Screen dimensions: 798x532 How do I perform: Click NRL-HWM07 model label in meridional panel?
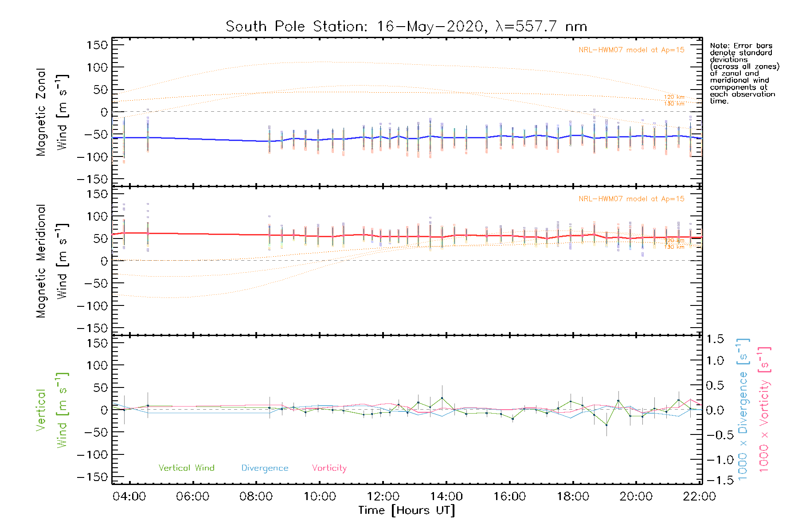631,199
